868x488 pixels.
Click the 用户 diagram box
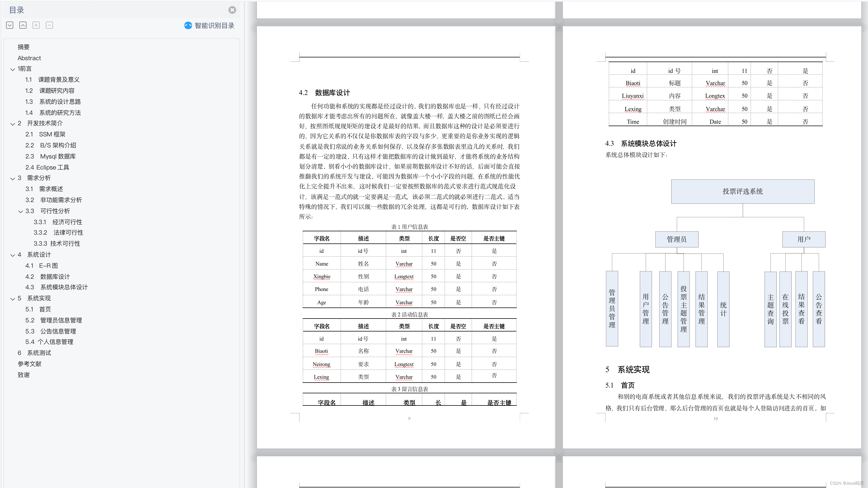pyautogui.click(x=804, y=239)
